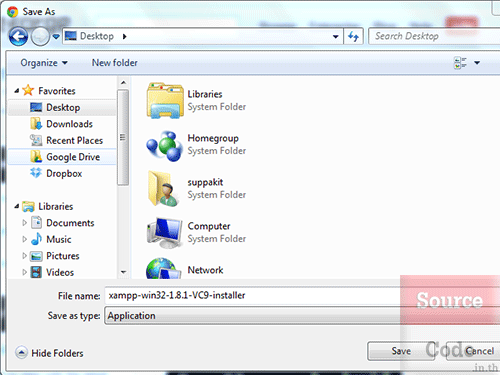Open the Save as type dropdown

pos(253,315)
